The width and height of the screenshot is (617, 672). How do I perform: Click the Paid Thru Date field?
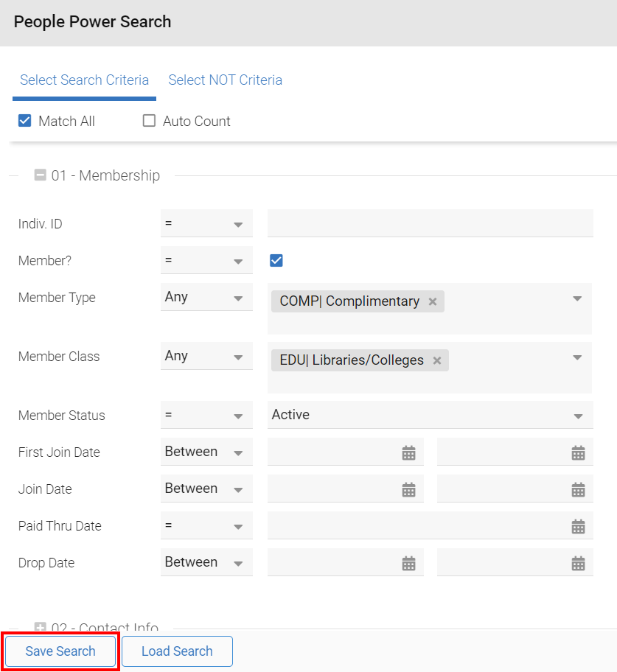coord(430,525)
